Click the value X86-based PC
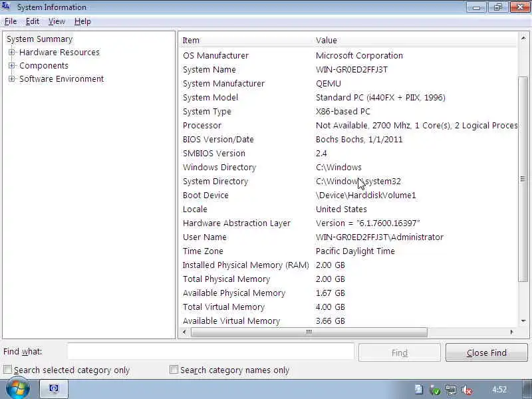Viewport: 532px width, 399px height. pyautogui.click(x=343, y=111)
